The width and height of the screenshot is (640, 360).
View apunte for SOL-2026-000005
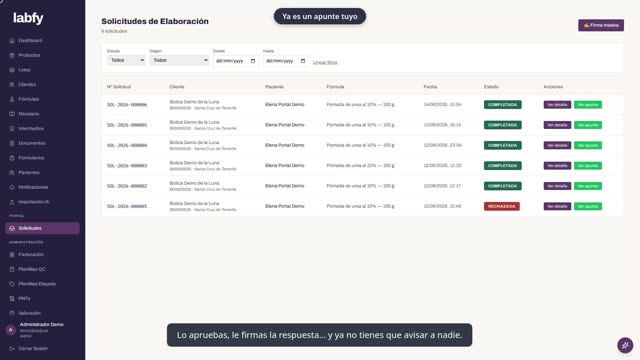588,125
